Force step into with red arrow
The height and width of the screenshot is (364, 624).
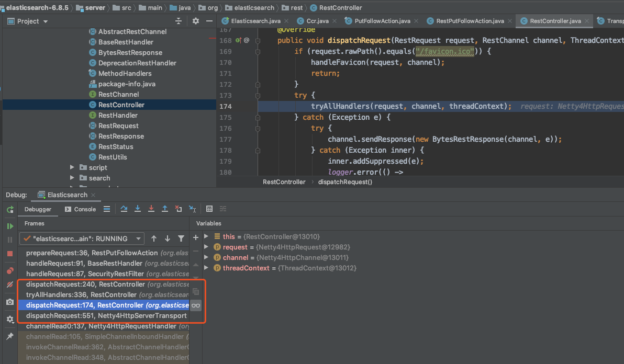coord(151,209)
